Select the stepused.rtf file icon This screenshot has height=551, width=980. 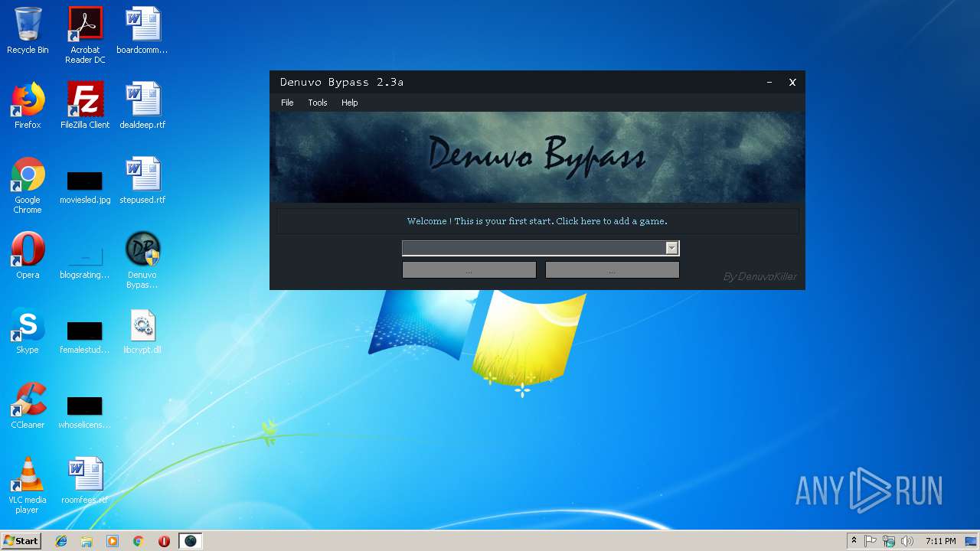click(x=142, y=181)
